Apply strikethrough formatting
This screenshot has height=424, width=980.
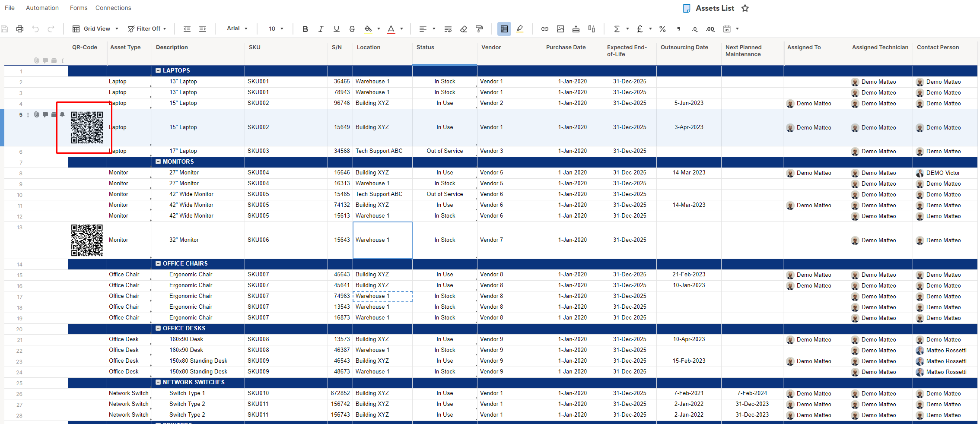[x=352, y=29]
